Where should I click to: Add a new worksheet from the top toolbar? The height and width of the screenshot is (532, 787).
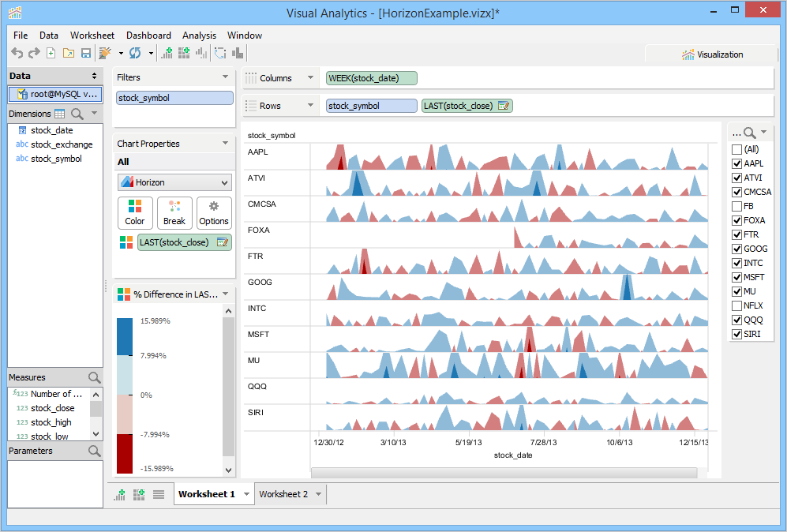167,53
